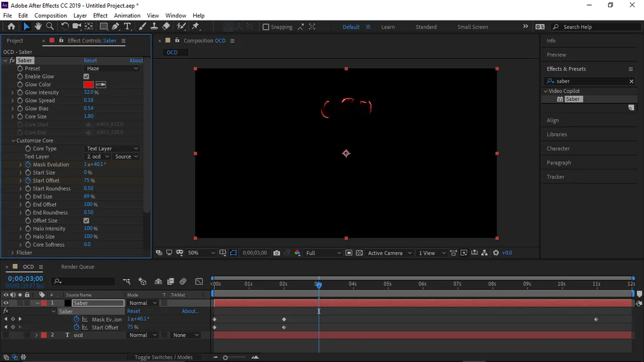Open the viewer magnification 50% dropdown
The height and width of the screenshot is (362, 644).
point(201,253)
